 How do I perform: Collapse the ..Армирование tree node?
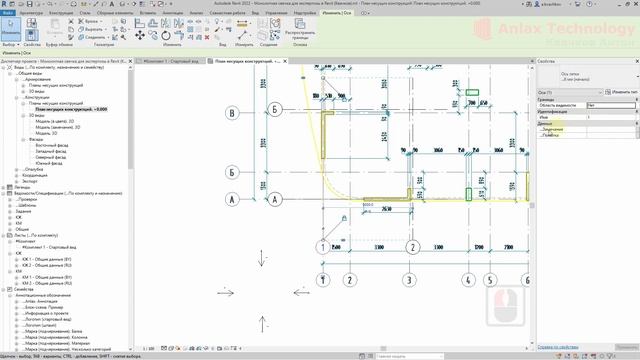[x=17, y=80]
